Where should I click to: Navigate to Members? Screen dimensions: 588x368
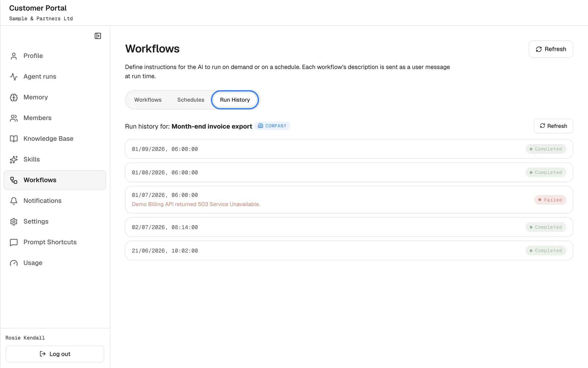pos(37,118)
